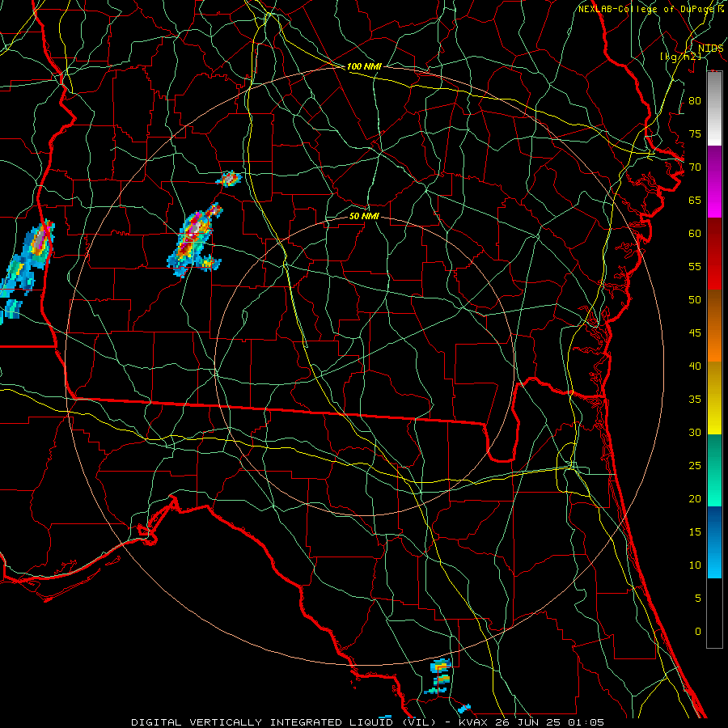Click the NIDS label above the legend
The image size is (728, 728).
pyautogui.click(x=710, y=49)
